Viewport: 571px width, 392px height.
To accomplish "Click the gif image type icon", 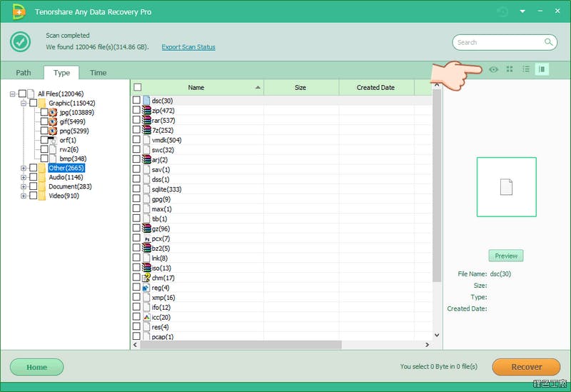I will coord(53,121).
